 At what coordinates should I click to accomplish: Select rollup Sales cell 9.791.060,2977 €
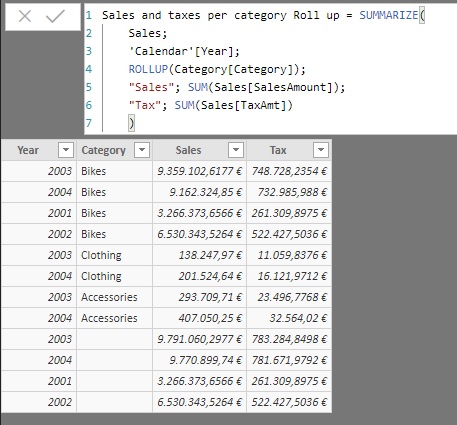199,339
